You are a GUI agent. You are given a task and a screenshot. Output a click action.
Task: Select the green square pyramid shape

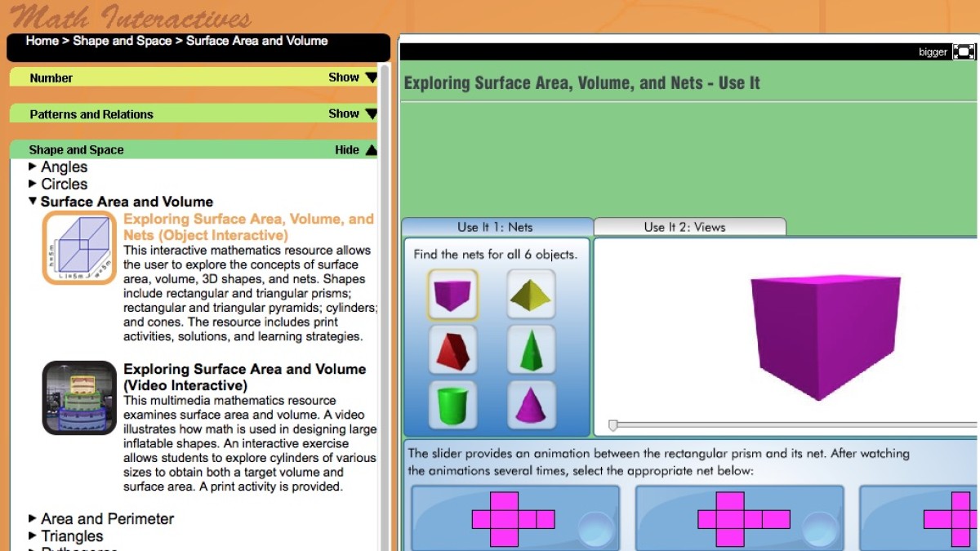[531, 349]
